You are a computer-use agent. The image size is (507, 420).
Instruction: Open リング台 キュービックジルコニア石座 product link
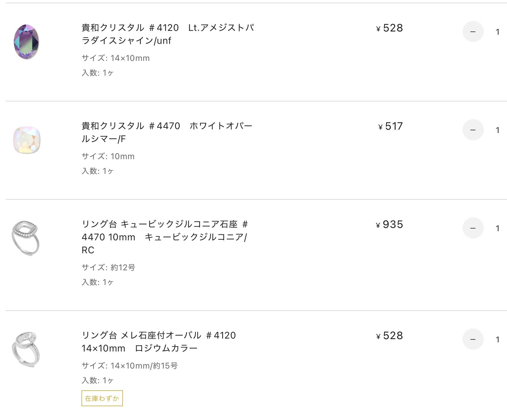[x=165, y=237]
